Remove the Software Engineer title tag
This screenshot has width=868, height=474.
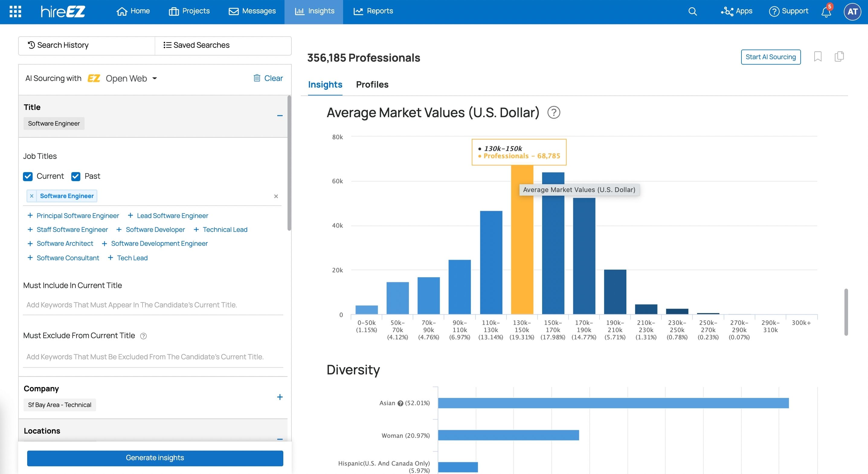(x=32, y=196)
